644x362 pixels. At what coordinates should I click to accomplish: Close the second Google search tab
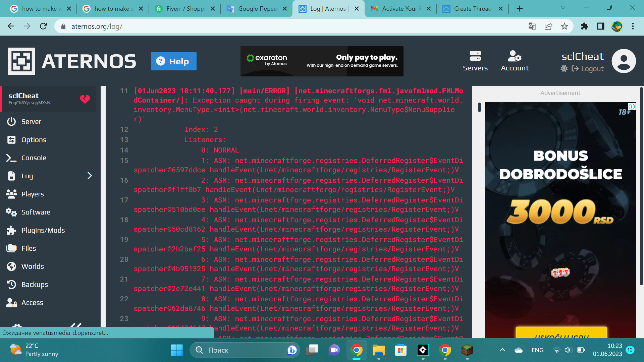point(141,9)
